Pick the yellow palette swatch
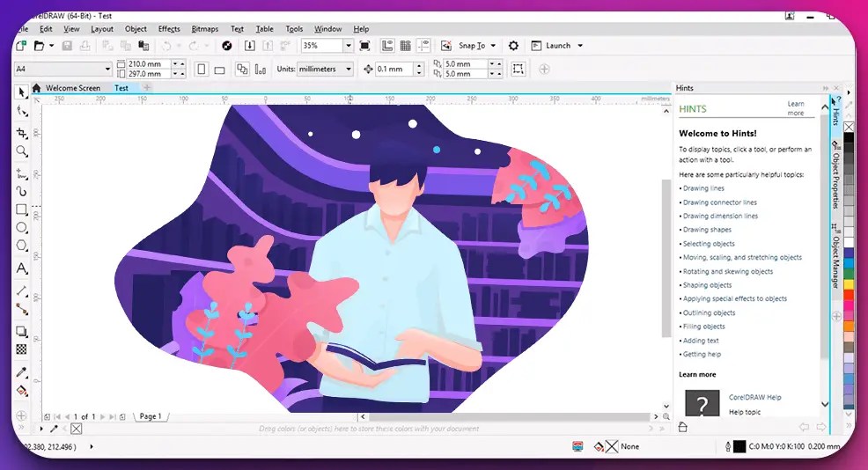The image size is (868, 470). point(848,284)
